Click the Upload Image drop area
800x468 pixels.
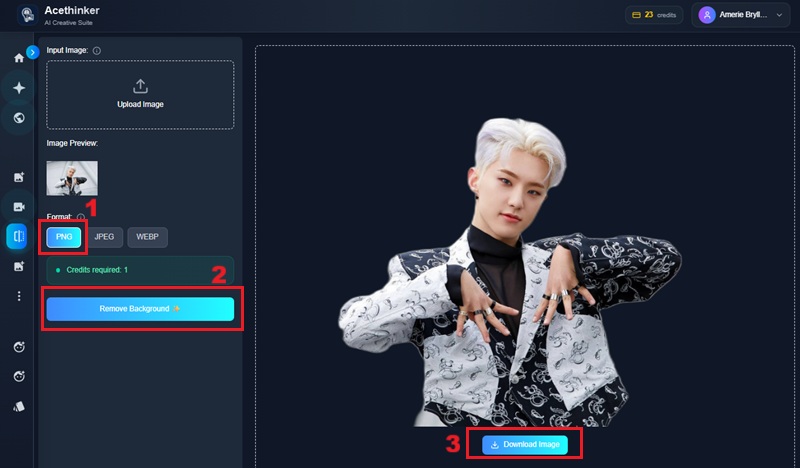[x=140, y=94]
